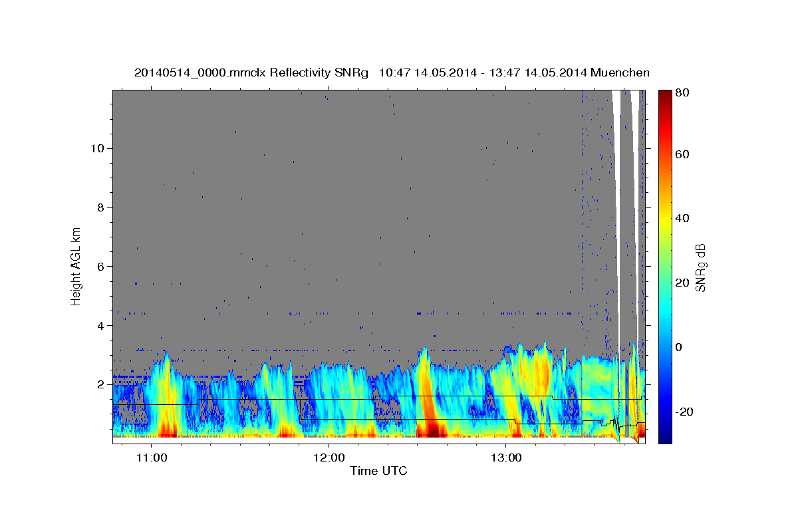
Task: Click the 11:00 time tick label
Action: click(x=152, y=458)
